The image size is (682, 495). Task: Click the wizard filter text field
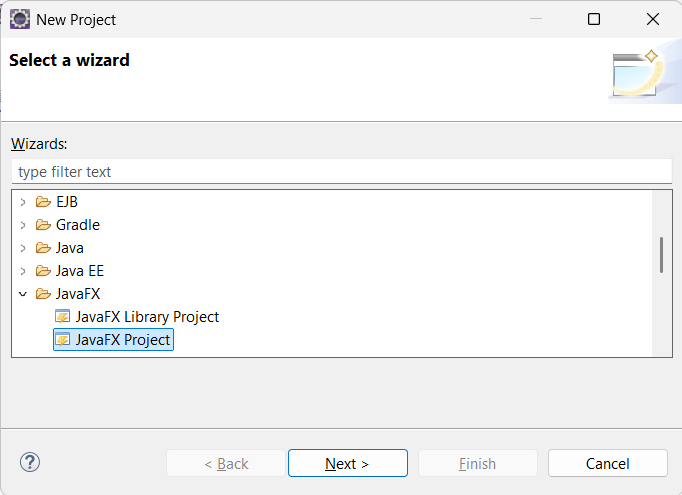tap(340, 172)
